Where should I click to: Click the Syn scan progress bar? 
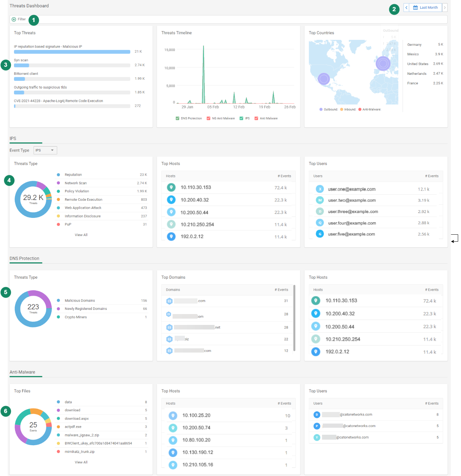coord(72,65)
